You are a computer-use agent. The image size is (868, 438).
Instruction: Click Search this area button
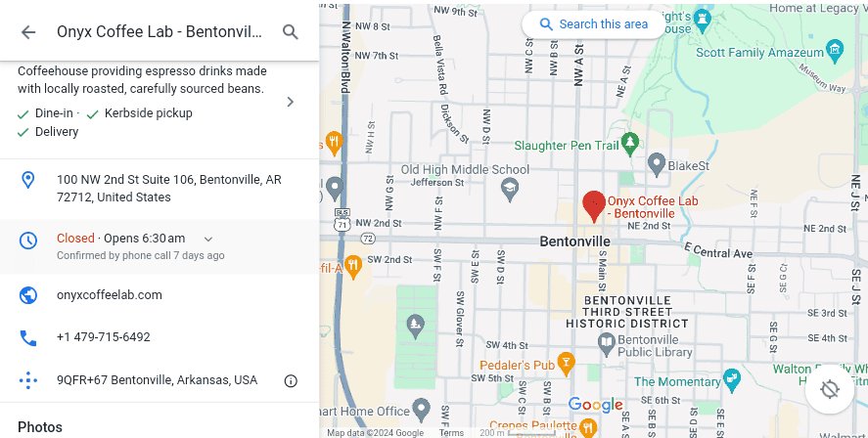point(593,24)
